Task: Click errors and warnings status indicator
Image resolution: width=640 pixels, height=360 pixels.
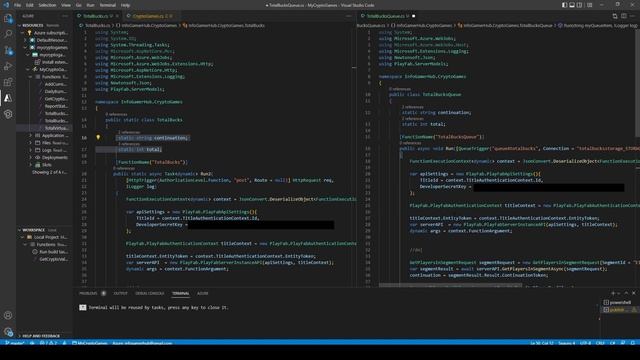Action: pos(48,343)
